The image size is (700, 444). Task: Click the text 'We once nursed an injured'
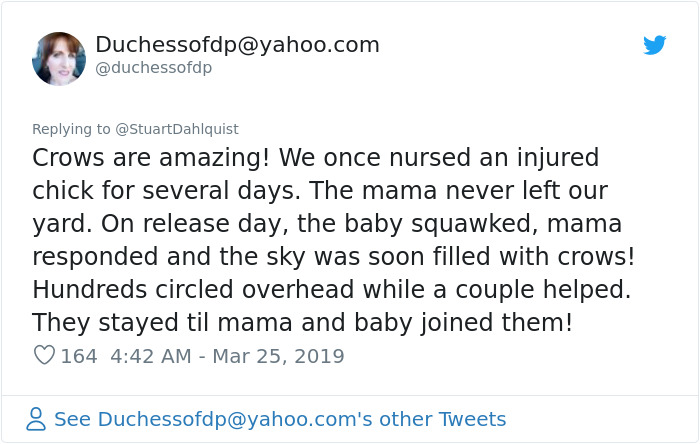coord(438,158)
